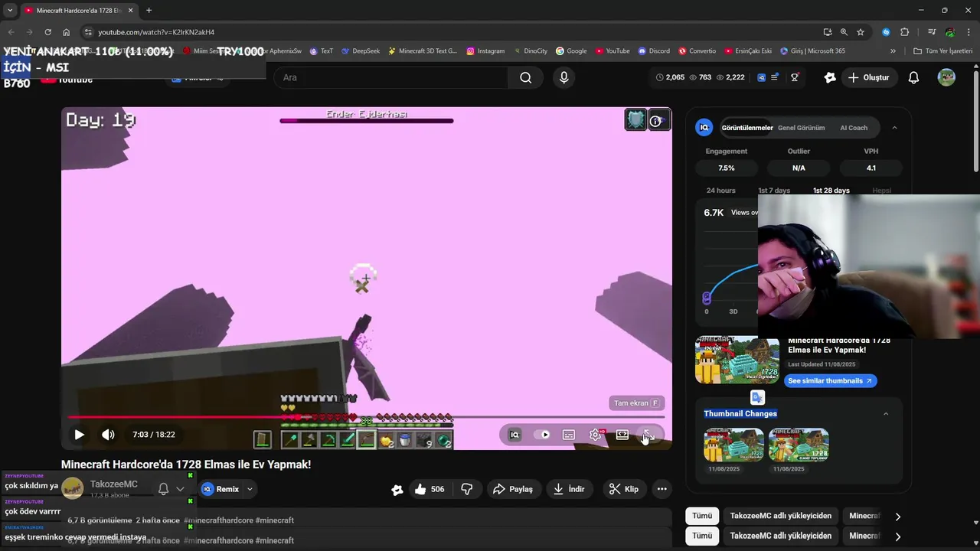Click the vidIQ icon left of like button

(x=397, y=490)
